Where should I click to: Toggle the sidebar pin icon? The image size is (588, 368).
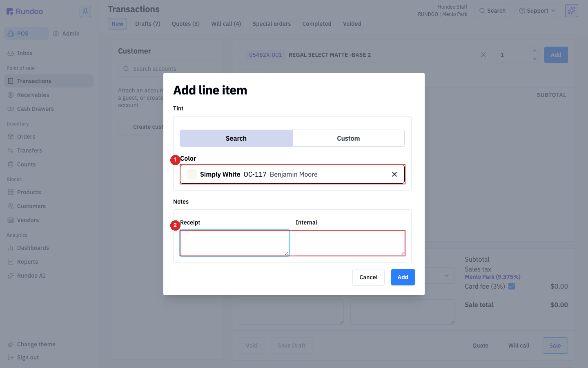click(85, 11)
